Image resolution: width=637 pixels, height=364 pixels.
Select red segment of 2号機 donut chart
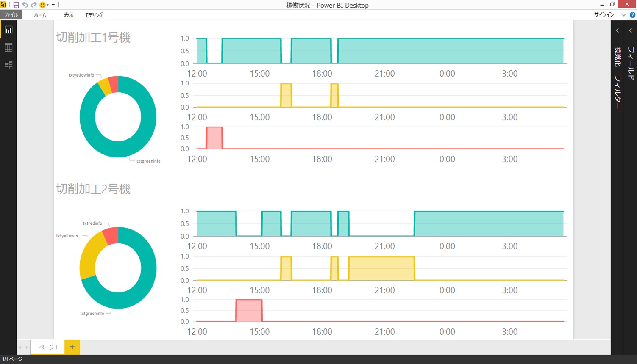click(111, 235)
